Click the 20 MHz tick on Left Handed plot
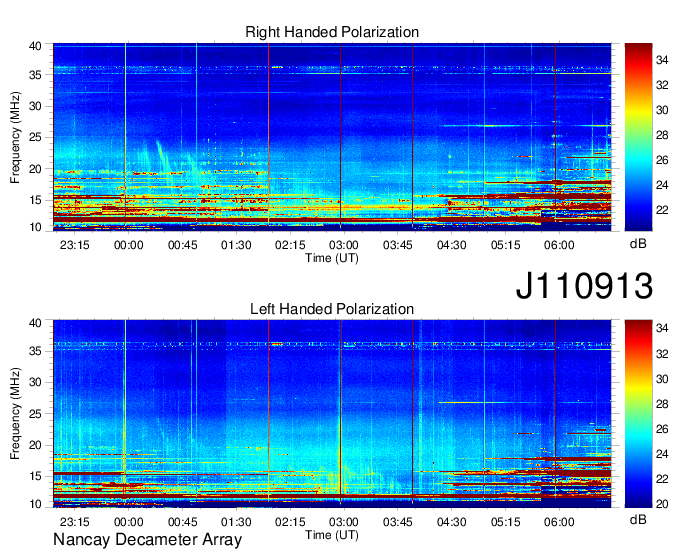 [35, 445]
